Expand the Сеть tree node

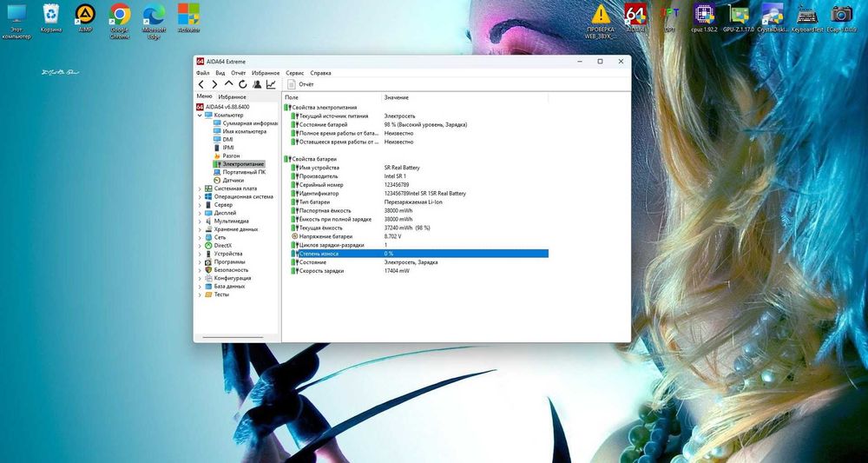[200, 237]
